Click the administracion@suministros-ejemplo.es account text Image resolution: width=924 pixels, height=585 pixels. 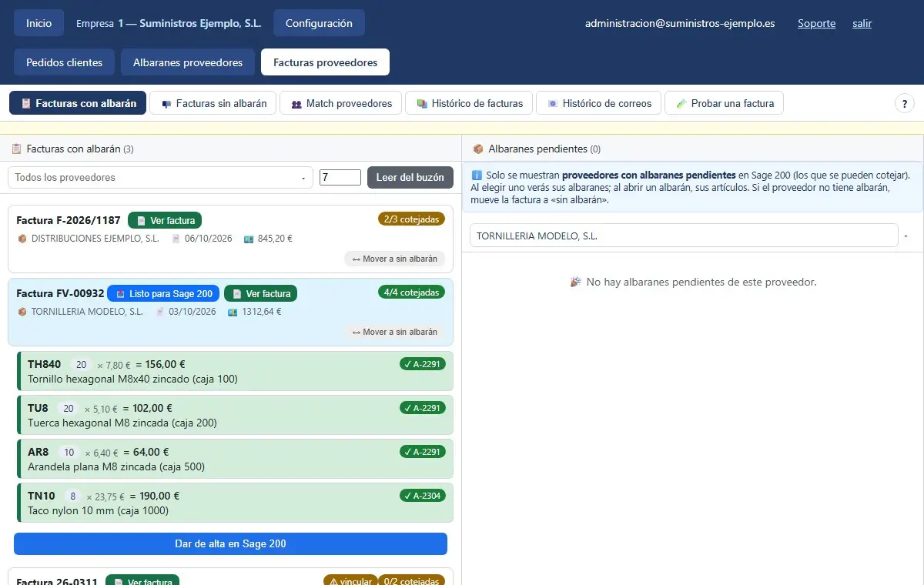(680, 23)
